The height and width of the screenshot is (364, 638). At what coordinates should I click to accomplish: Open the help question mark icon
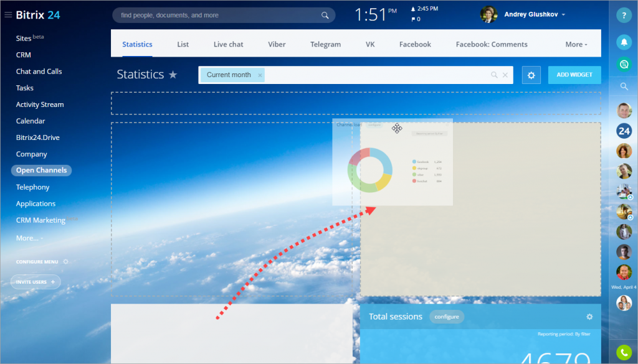(x=624, y=16)
